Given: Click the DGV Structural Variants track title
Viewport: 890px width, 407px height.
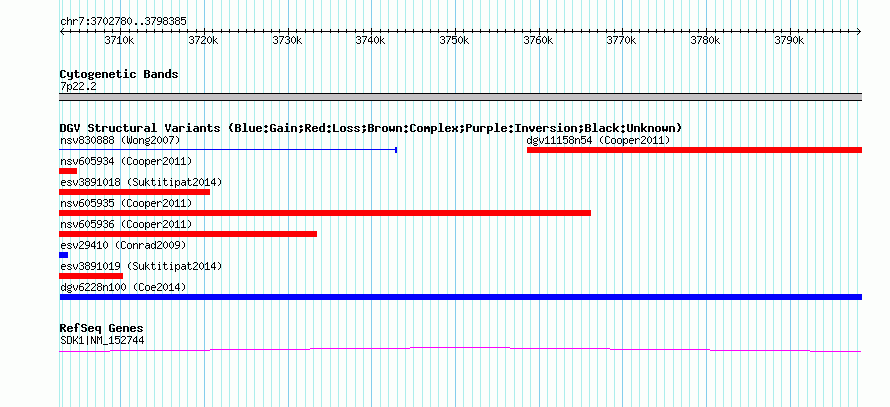Looking at the screenshot, I should [371, 128].
